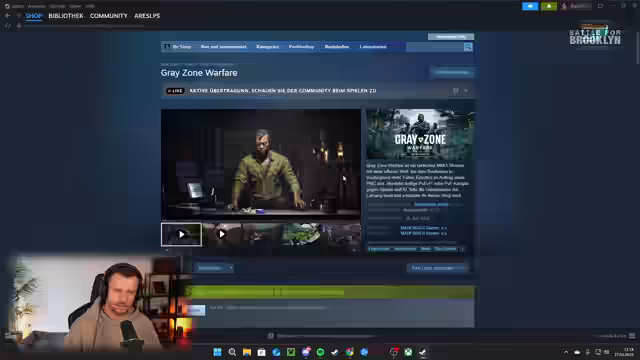Screen dimensions: 640x360
Task: Open the SHOP tab
Action: 34,16
